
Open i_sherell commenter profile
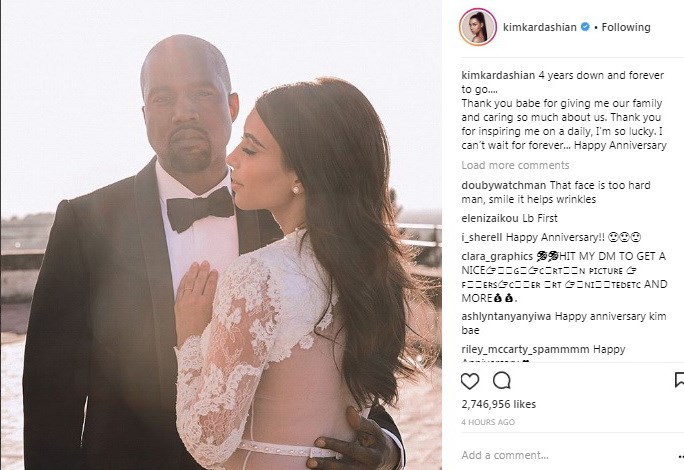(x=482, y=237)
